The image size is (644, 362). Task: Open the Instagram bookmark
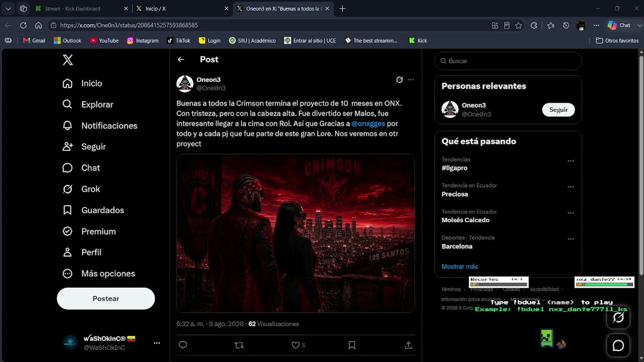[x=143, y=41]
